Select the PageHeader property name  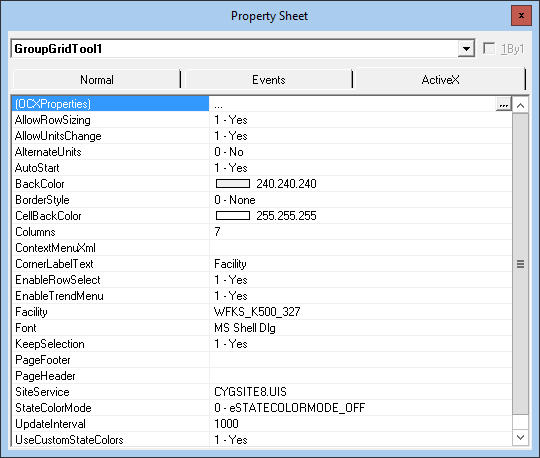(45, 376)
